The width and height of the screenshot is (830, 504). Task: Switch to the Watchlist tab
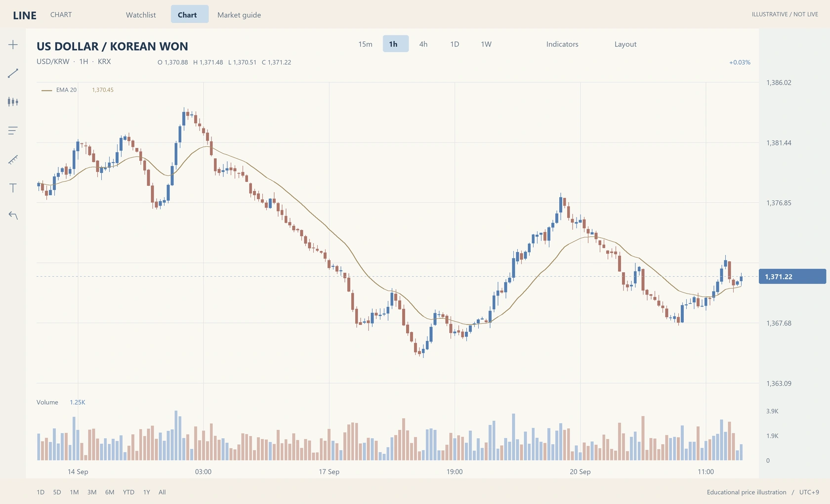pyautogui.click(x=141, y=15)
